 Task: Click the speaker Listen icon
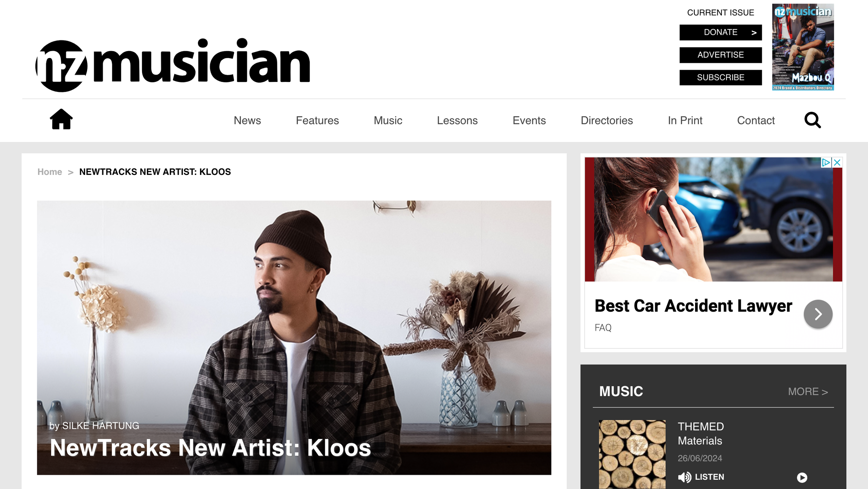684,477
